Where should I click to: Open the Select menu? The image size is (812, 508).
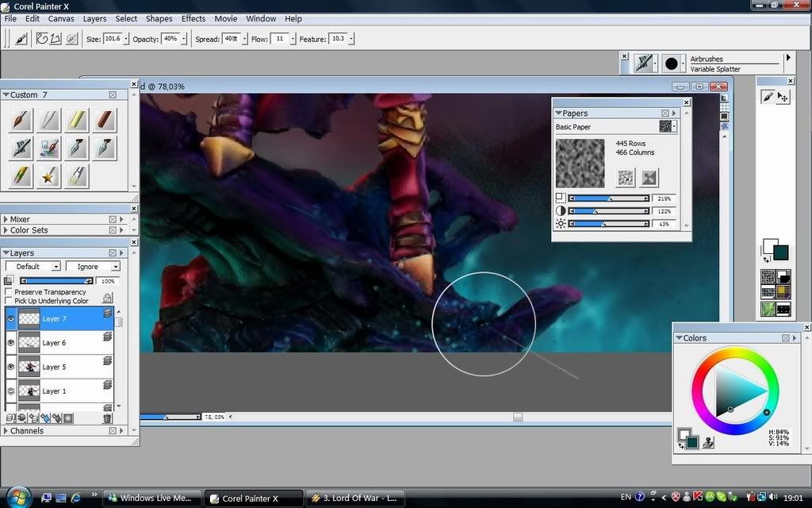coord(126,19)
